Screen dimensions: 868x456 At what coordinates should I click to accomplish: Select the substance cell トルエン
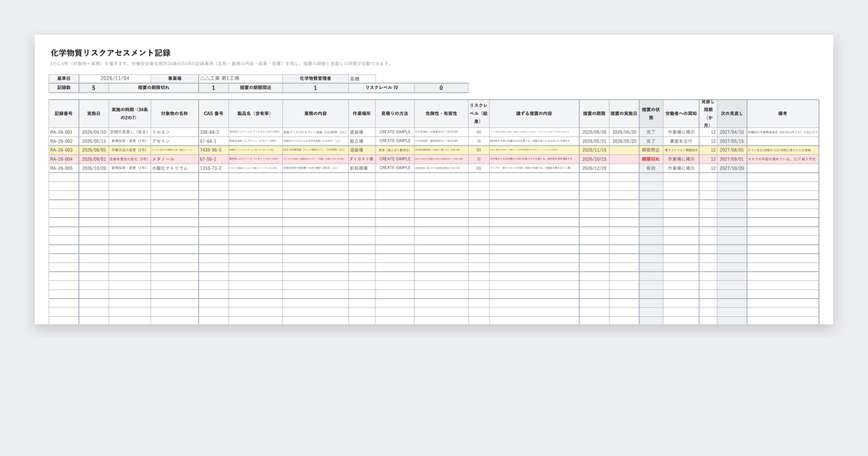pyautogui.click(x=175, y=132)
